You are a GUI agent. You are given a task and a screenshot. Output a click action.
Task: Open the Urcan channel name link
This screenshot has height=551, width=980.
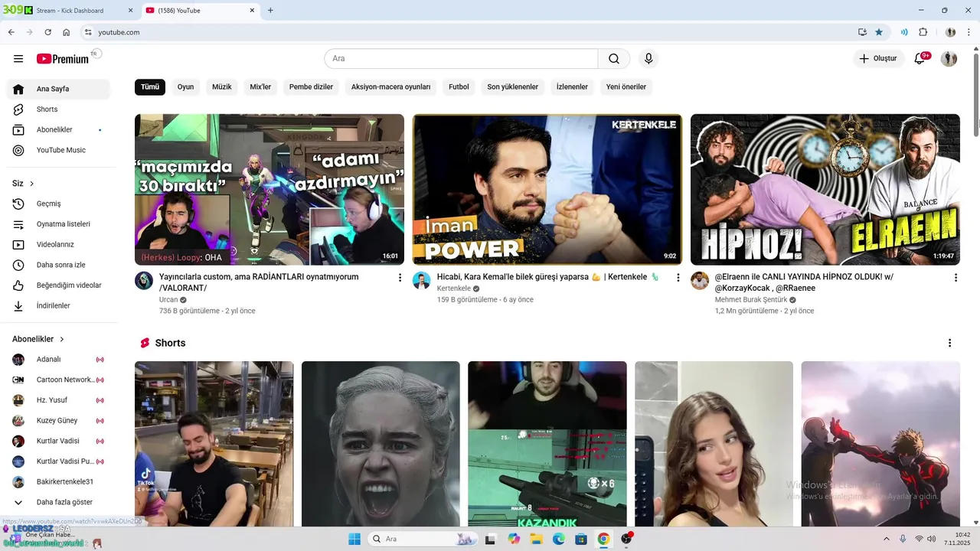(x=168, y=300)
